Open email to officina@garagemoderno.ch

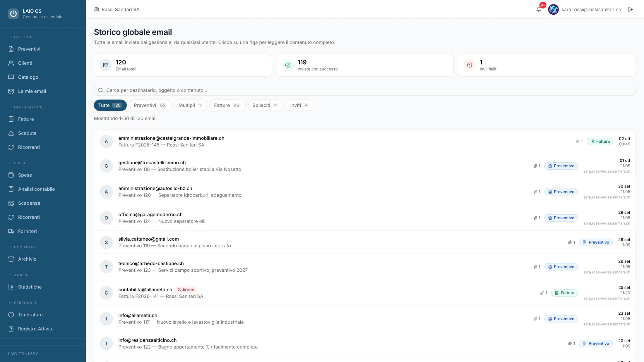365,218
